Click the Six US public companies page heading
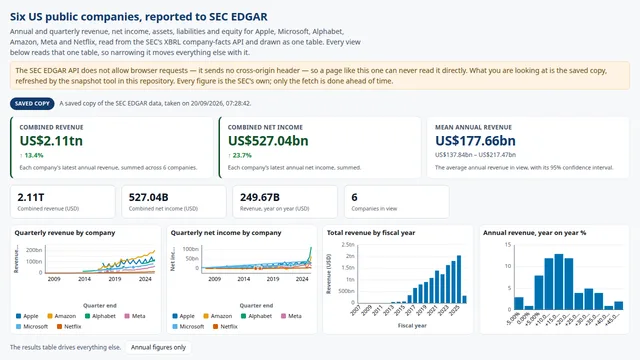 pos(139,17)
